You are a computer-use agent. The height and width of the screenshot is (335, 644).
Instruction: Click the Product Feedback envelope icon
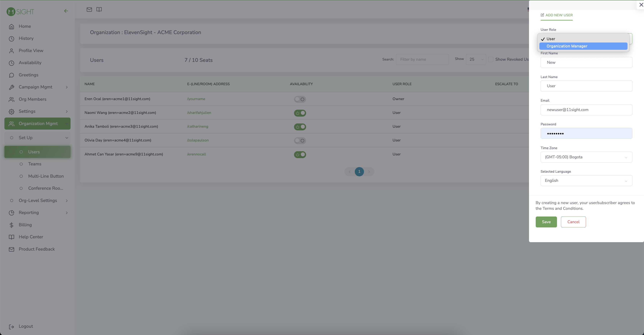(x=11, y=249)
